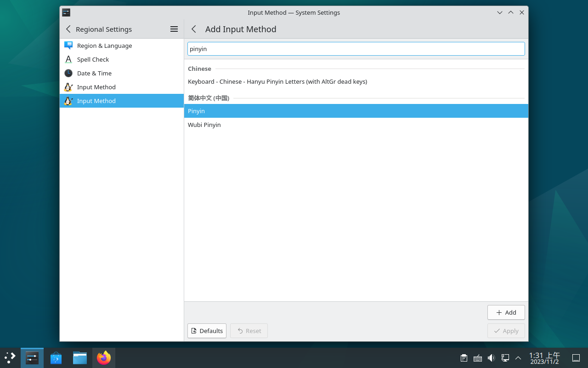The image size is (588, 368).
Task: Select the unhighlighted Input Method sidebar entry
Action: [x=96, y=87]
